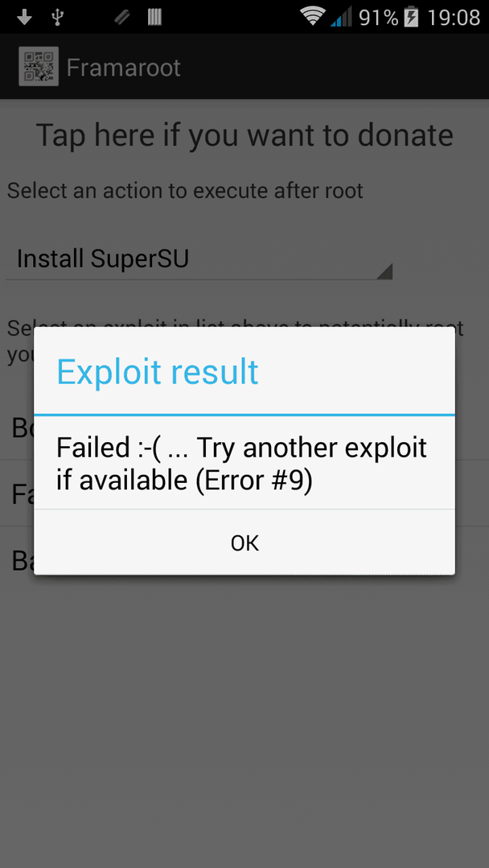
Task: Tap the 19:08 clock in the status bar
Action: click(454, 17)
